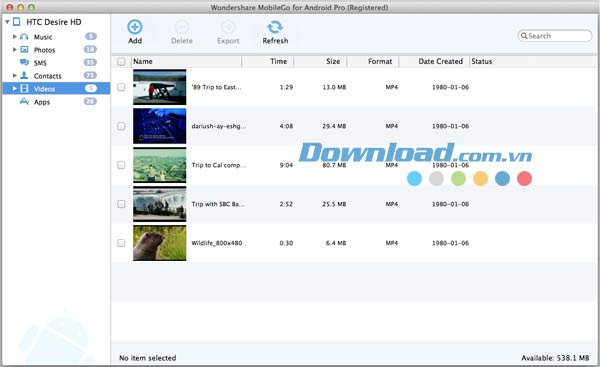Image resolution: width=600 pixels, height=367 pixels.
Task: Open Contacts in the sidebar
Action: click(x=47, y=76)
